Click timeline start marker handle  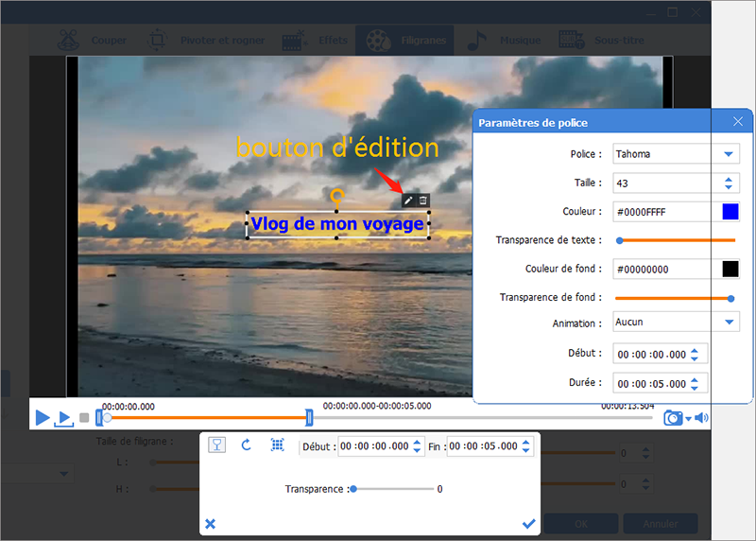[99, 417]
